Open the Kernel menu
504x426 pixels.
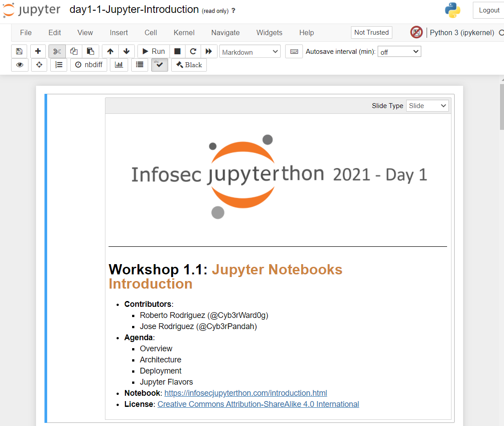coord(184,33)
